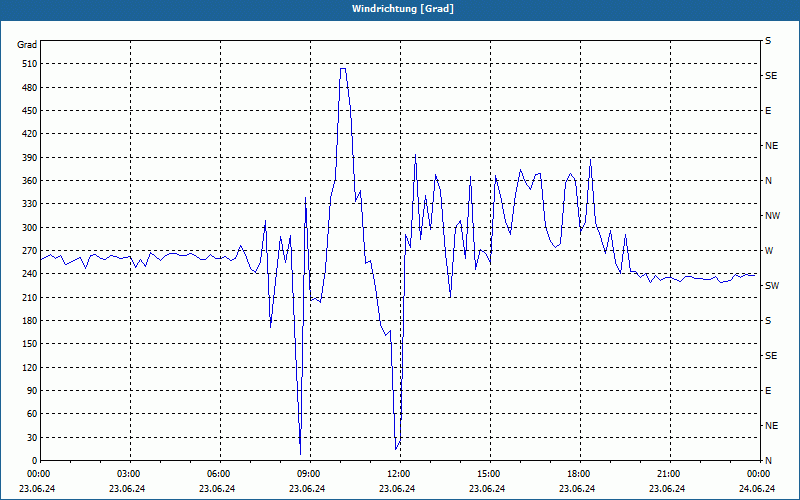Click the NE compass label between 60 and 30
800x500 pixels.
[771, 426]
